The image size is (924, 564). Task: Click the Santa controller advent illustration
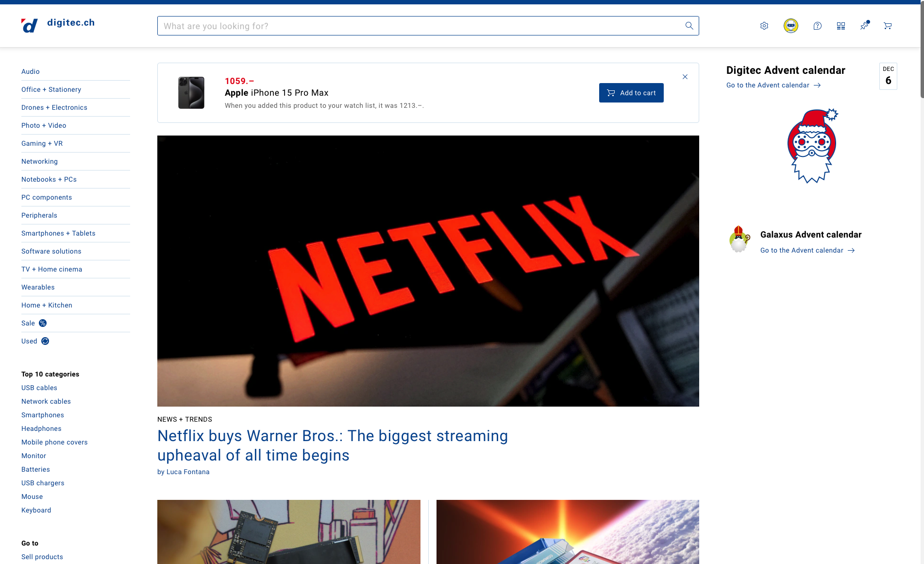(x=812, y=146)
